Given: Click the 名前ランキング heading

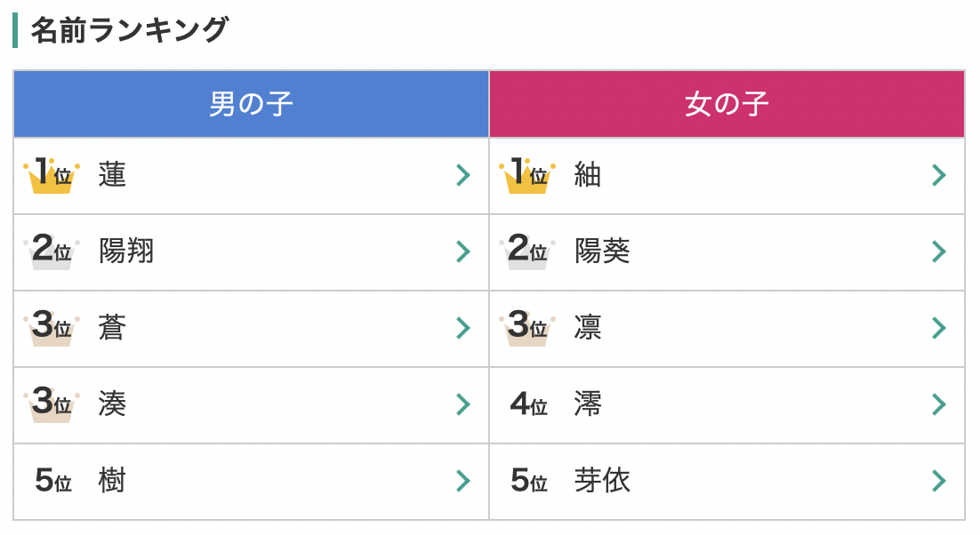Looking at the screenshot, I should click(129, 30).
